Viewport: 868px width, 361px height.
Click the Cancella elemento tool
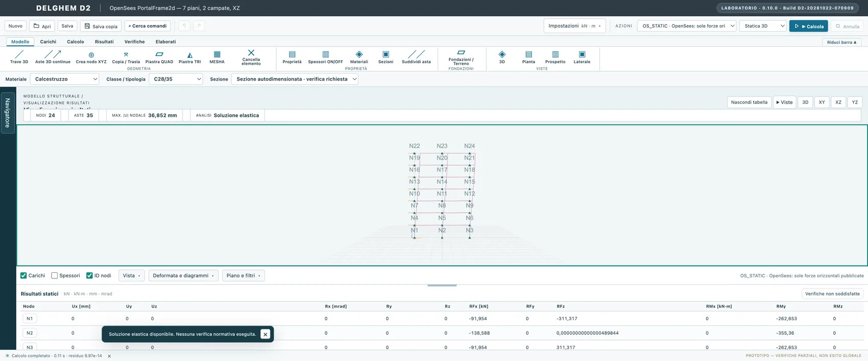click(x=251, y=57)
